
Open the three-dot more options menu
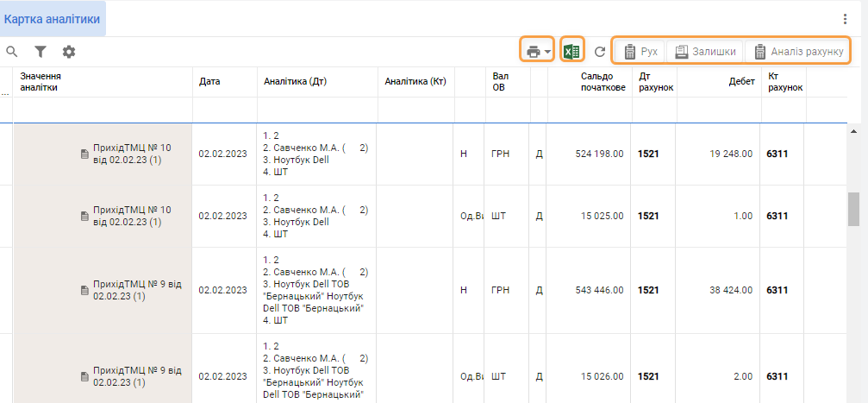tap(845, 19)
